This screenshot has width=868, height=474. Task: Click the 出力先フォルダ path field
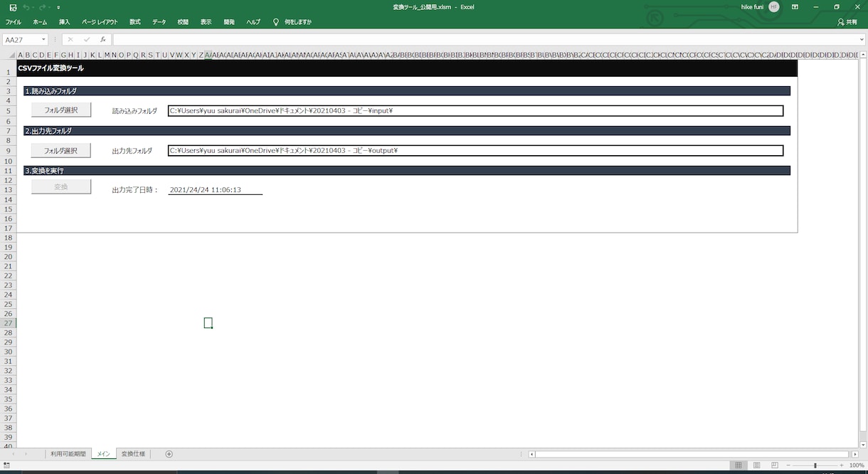click(x=476, y=150)
